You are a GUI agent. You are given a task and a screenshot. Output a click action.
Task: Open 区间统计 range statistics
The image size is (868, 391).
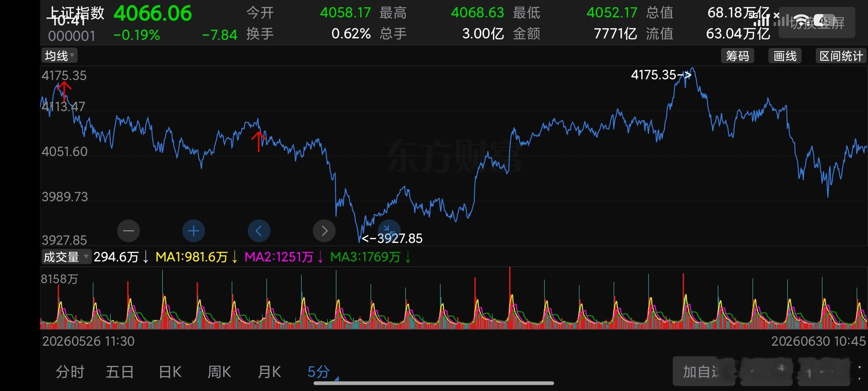(841, 56)
